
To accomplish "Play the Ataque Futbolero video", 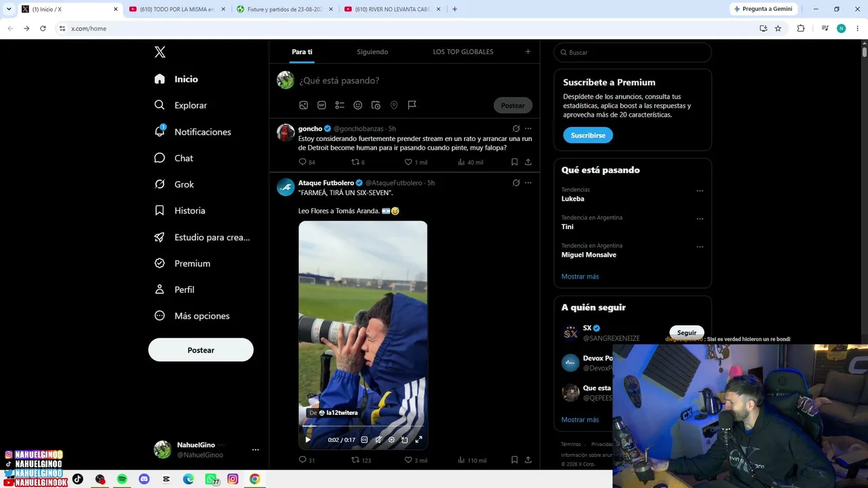I will click(308, 440).
